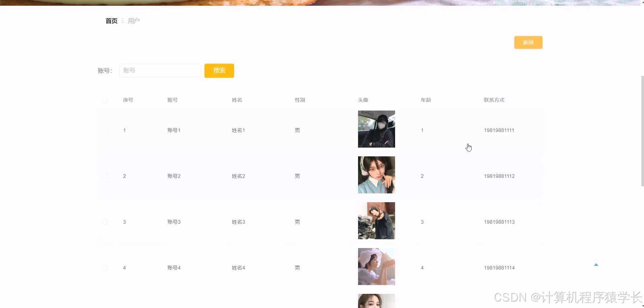This screenshot has height=308, width=644.
Task: Check the checkbox for row 账号1
Action: pos(105,130)
